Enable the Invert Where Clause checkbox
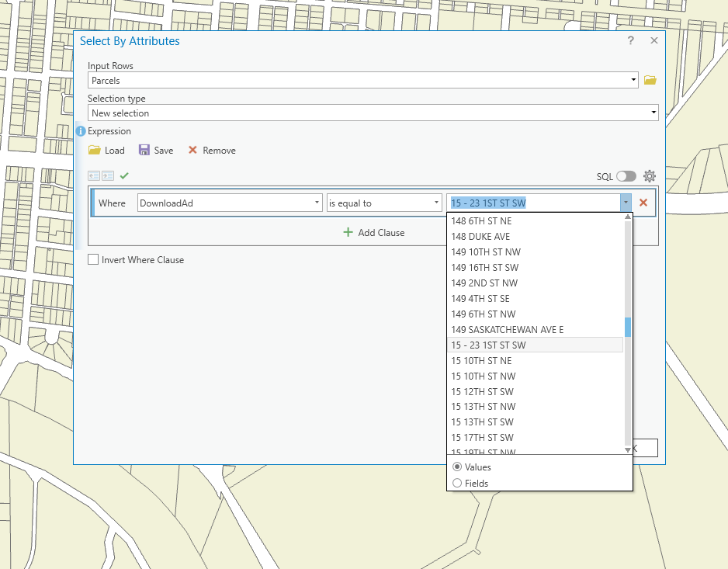 pos(92,260)
